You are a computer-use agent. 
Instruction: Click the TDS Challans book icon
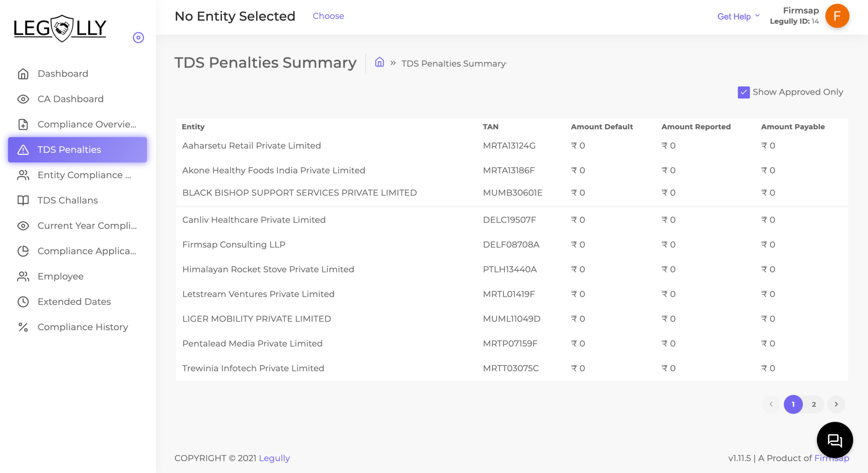pyautogui.click(x=23, y=200)
